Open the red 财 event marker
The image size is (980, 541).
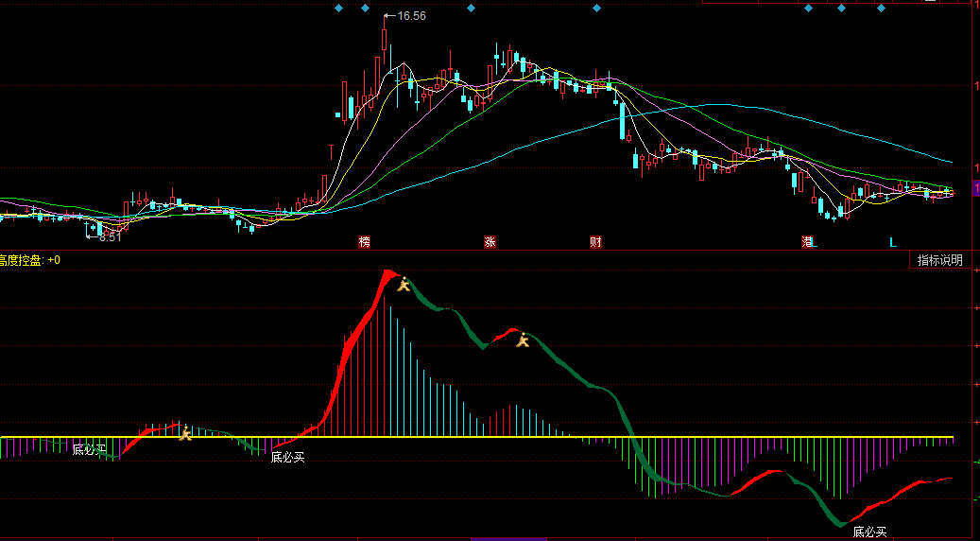tap(596, 242)
